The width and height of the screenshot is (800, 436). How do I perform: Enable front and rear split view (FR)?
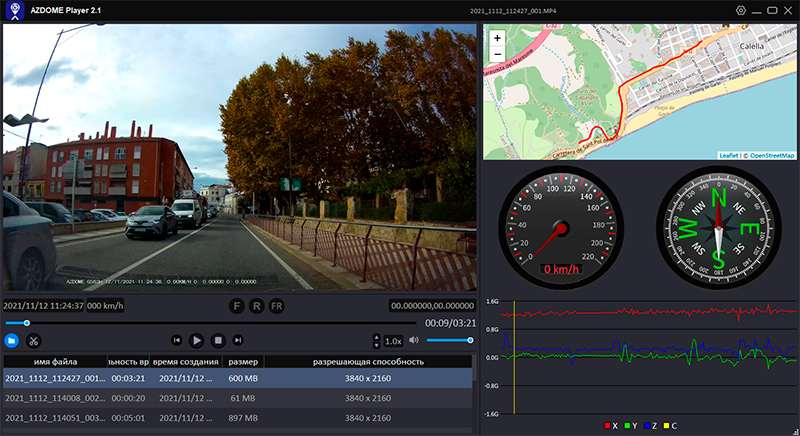pyautogui.click(x=277, y=305)
